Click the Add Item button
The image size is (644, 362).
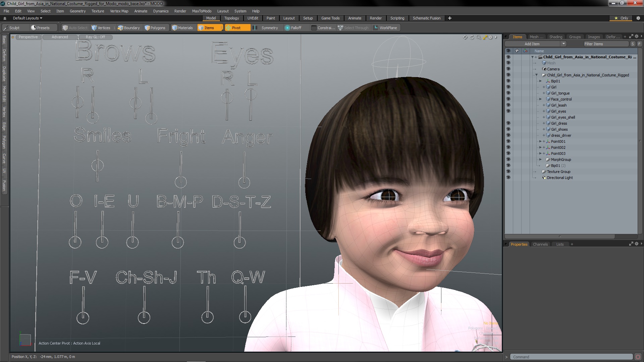[532, 44]
